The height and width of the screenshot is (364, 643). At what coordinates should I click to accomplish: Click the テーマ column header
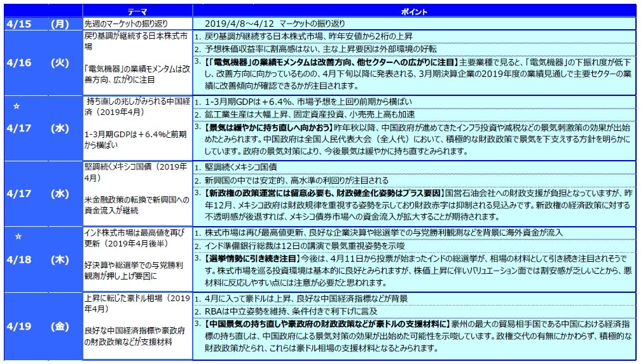[x=137, y=11]
